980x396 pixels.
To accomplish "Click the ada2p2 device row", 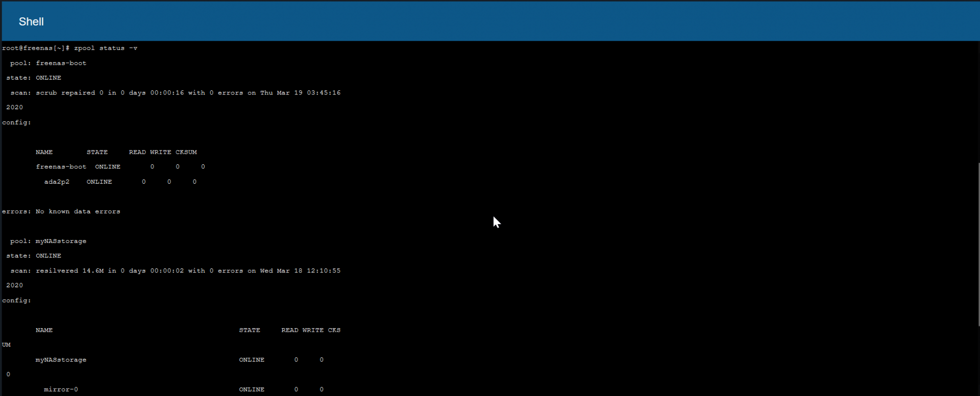I will click(120, 182).
